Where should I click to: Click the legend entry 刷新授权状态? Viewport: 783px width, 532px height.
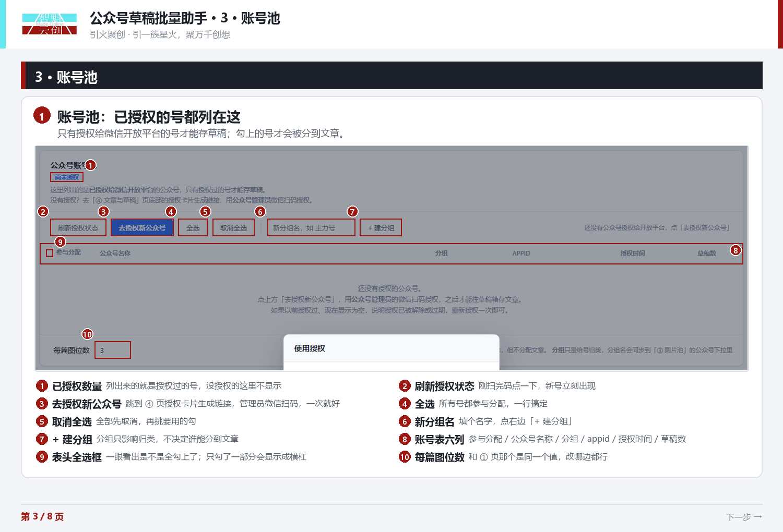[444, 386]
